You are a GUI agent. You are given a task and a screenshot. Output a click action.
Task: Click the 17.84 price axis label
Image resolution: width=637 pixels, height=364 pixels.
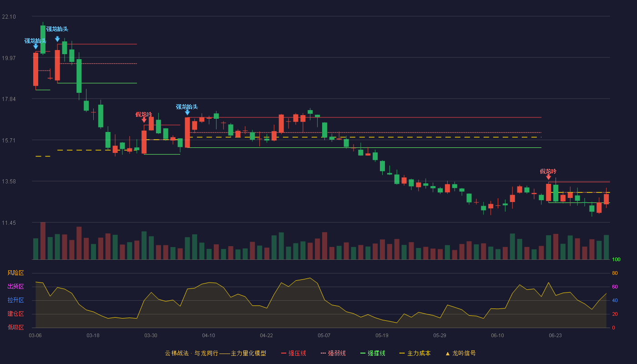[x=9, y=99]
